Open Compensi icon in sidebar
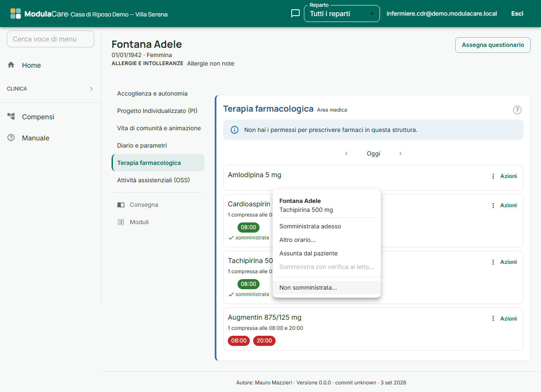Image resolution: width=541 pixels, height=392 pixels. pos(11,116)
